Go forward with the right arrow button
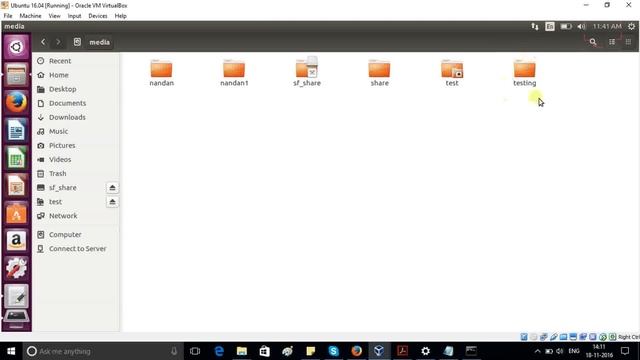Image resolution: width=640 pixels, height=360 pixels. click(x=58, y=42)
